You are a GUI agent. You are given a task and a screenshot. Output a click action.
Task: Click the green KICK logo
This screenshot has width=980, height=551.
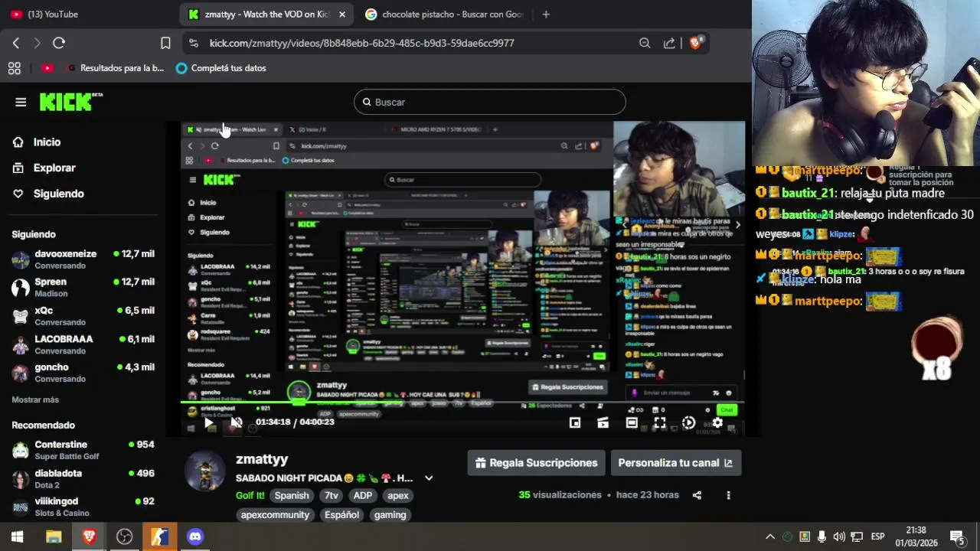(69, 102)
